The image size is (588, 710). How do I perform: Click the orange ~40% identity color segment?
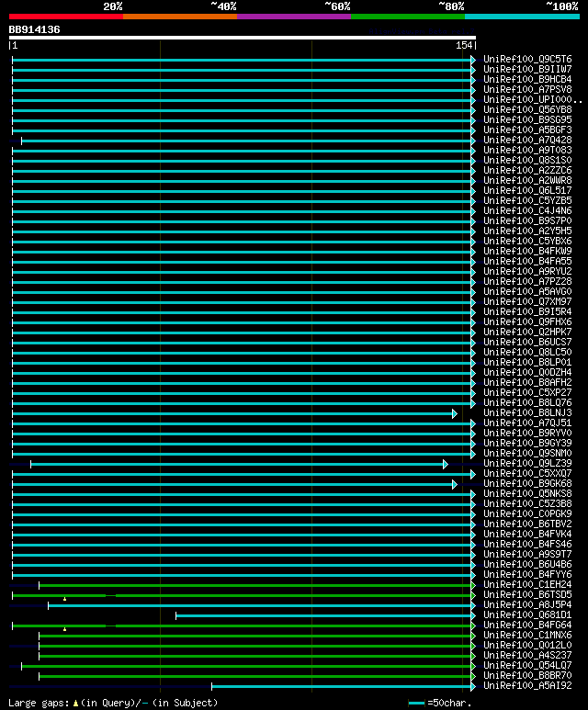tap(180, 17)
